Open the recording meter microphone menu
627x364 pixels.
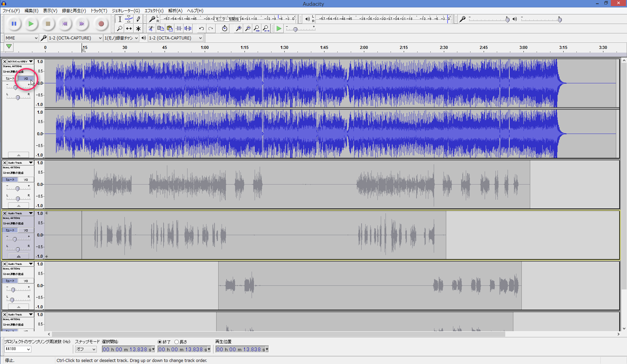coord(152,19)
